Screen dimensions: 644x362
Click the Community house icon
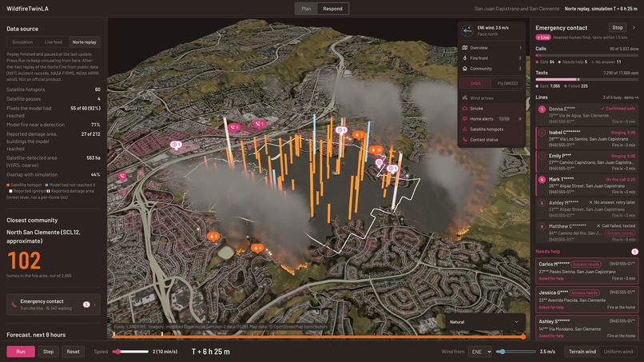pyautogui.click(x=465, y=69)
